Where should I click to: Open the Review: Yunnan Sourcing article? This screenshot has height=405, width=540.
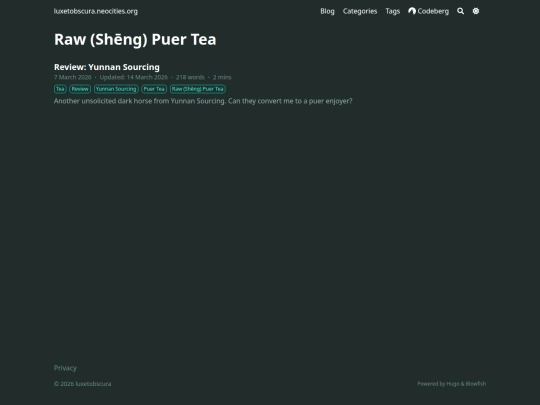pyautogui.click(x=107, y=67)
